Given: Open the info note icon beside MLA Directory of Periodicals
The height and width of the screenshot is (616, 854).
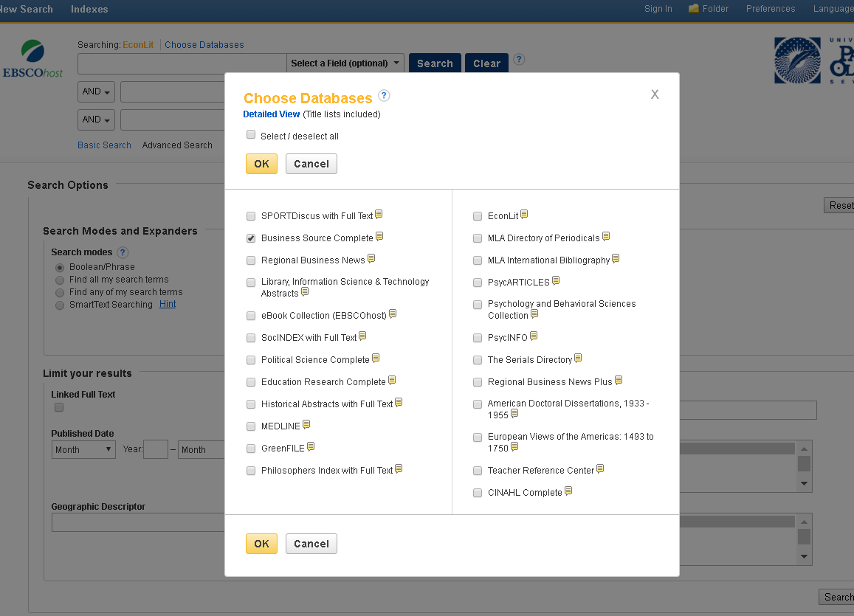Looking at the screenshot, I should coord(606,236).
